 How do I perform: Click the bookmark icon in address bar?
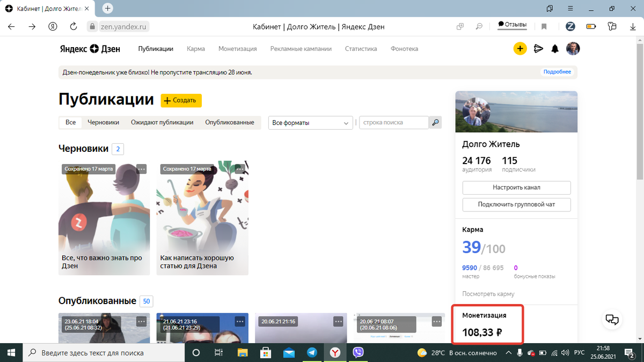[544, 26]
